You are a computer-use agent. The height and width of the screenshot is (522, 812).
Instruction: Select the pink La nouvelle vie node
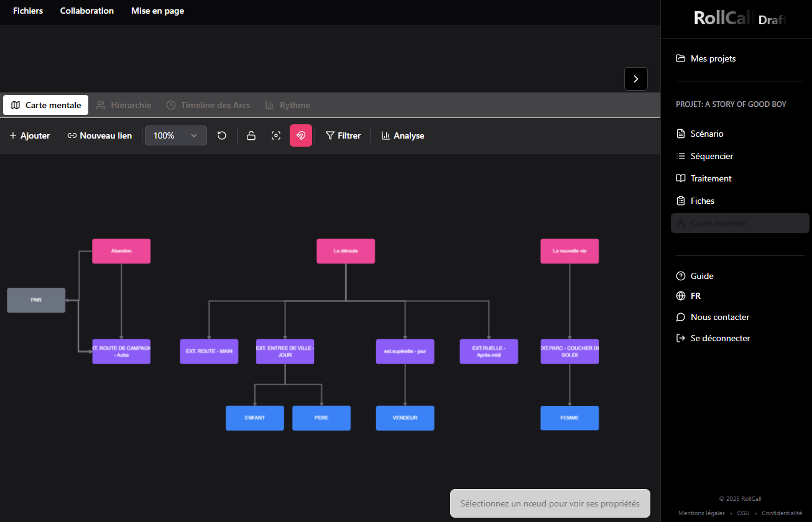(570, 251)
